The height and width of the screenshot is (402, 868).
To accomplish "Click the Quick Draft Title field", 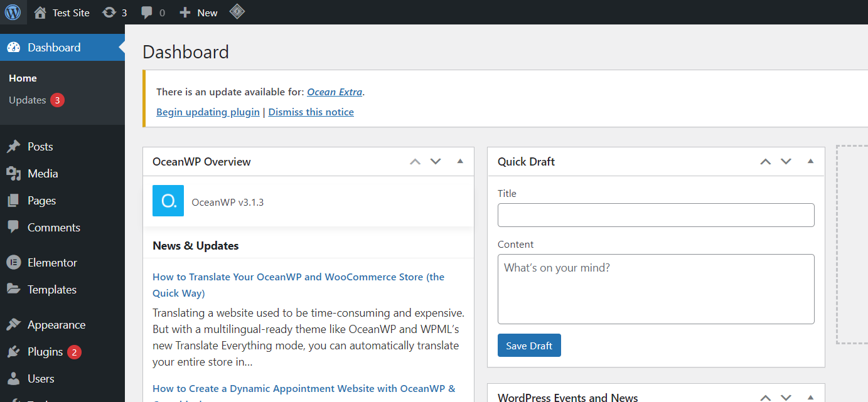I will click(655, 214).
